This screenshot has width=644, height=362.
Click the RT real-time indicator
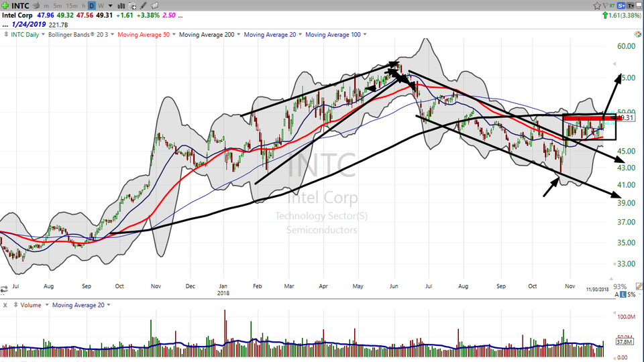(612, 5)
